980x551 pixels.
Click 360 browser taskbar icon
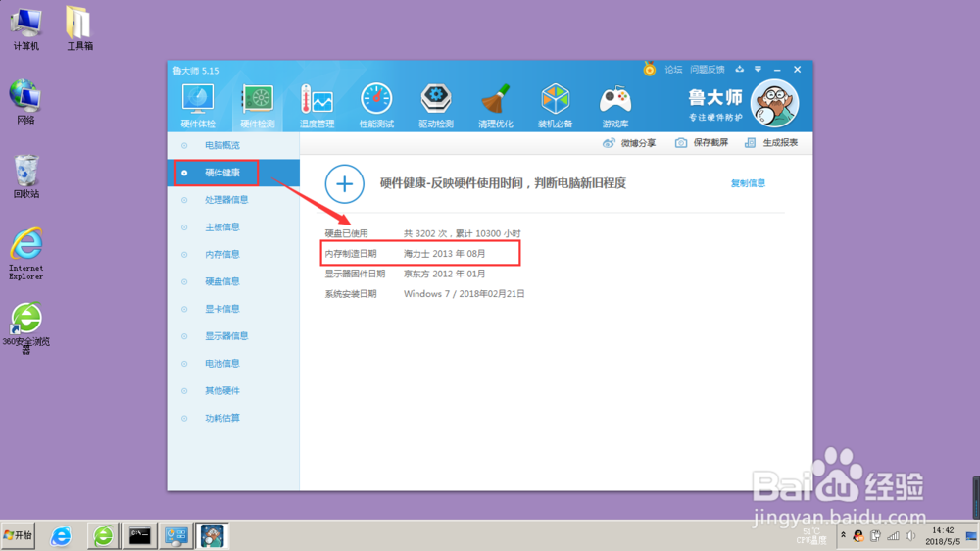point(103,536)
